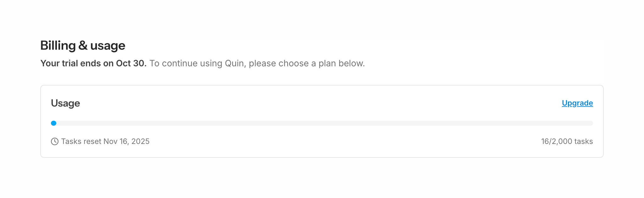Image resolution: width=644 pixels, height=198 pixels.
Task: Click the middle of the gray usage bar
Action: click(322, 123)
